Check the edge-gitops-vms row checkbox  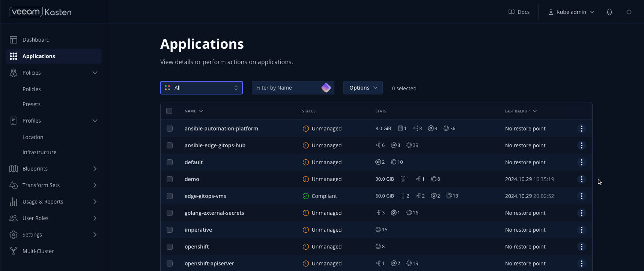click(x=170, y=196)
